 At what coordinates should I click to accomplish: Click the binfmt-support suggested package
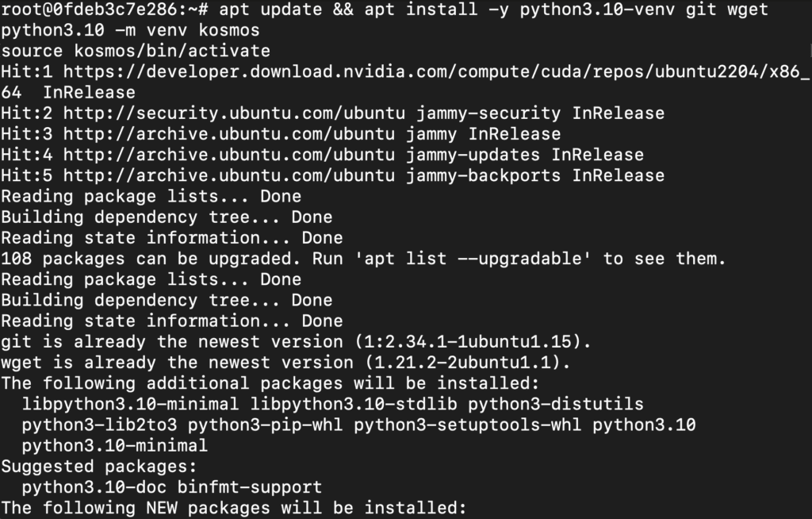coord(249,486)
